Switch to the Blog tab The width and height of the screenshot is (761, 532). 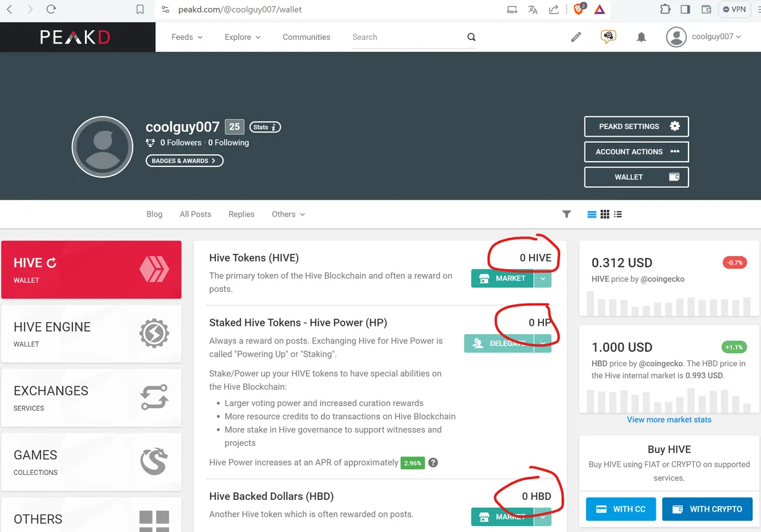[x=155, y=214]
